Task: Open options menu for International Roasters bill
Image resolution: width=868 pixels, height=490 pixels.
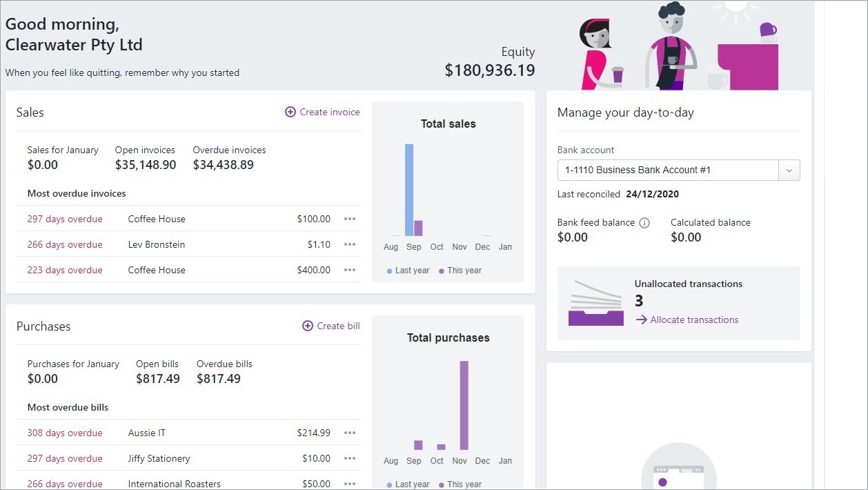Action: [x=350, y=484]
